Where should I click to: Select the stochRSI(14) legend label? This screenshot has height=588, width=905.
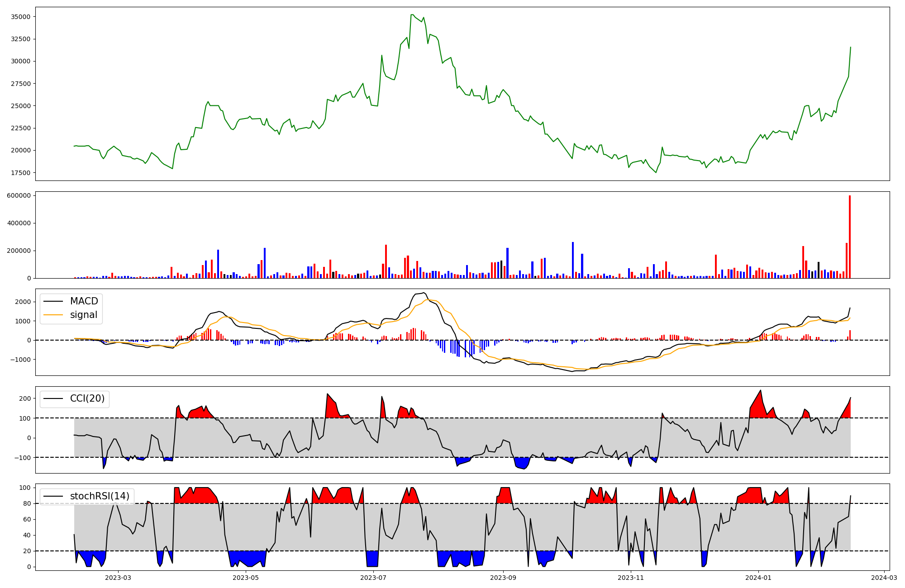(x=100, y=496)
